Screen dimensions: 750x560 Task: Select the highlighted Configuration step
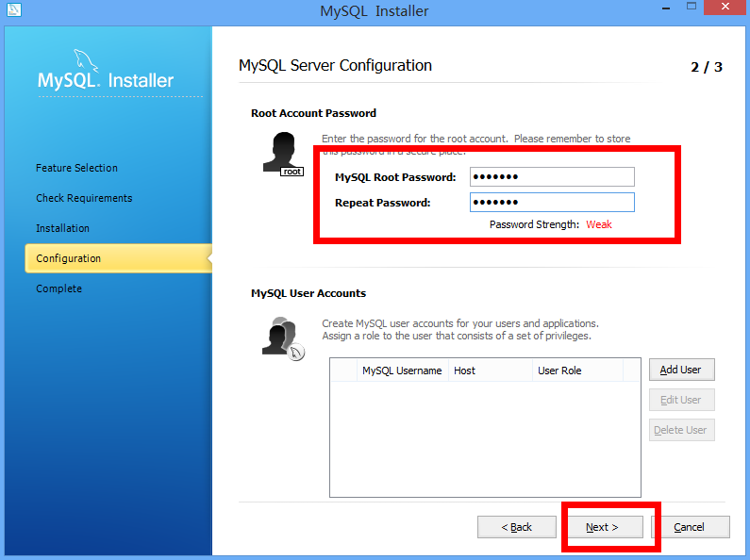tap(68, 258)
